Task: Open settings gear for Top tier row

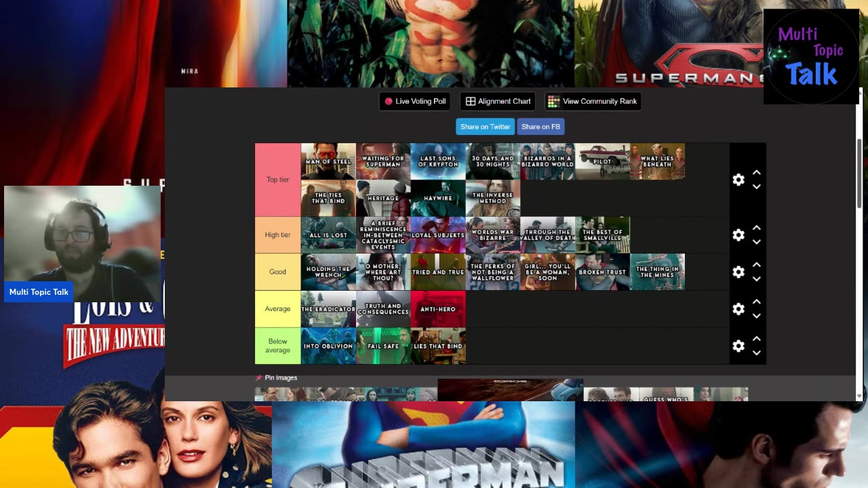Action: pos(738,180)
